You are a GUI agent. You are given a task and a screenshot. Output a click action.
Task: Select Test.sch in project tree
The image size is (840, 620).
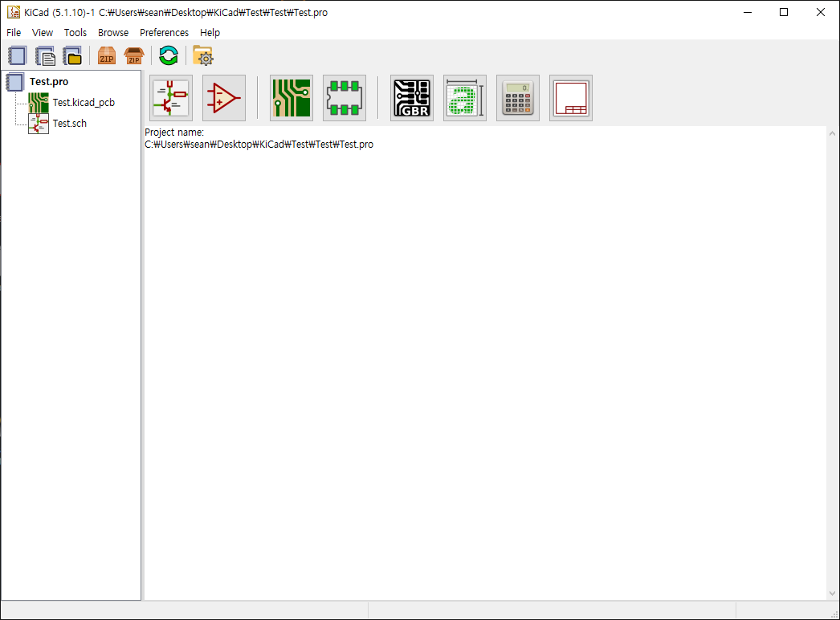tap(70, 123)
